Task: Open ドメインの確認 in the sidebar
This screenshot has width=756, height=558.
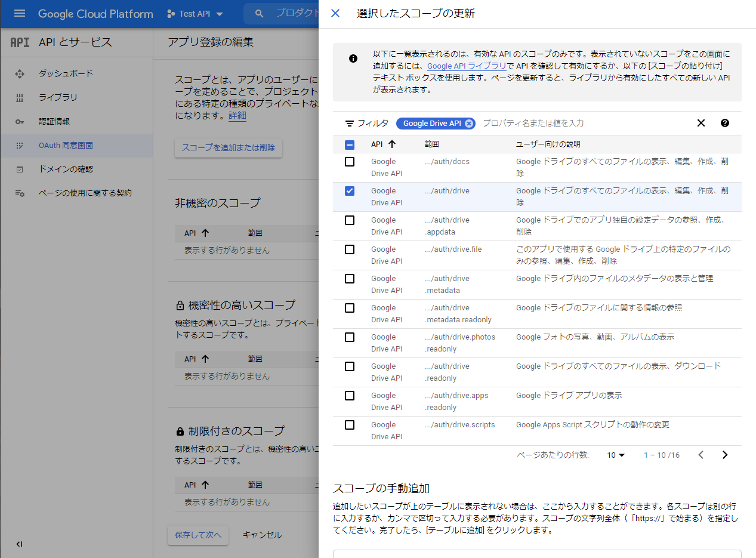Action: (76, 169)
